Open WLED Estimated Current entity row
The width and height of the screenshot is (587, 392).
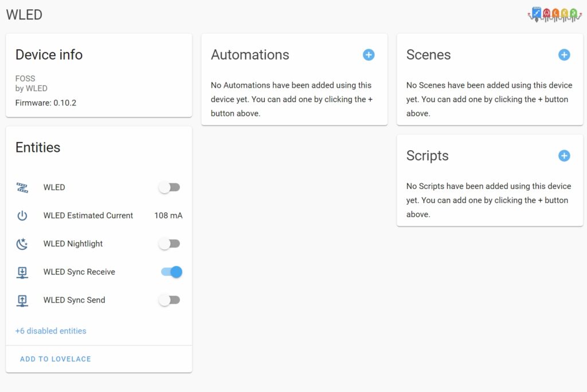99,215
